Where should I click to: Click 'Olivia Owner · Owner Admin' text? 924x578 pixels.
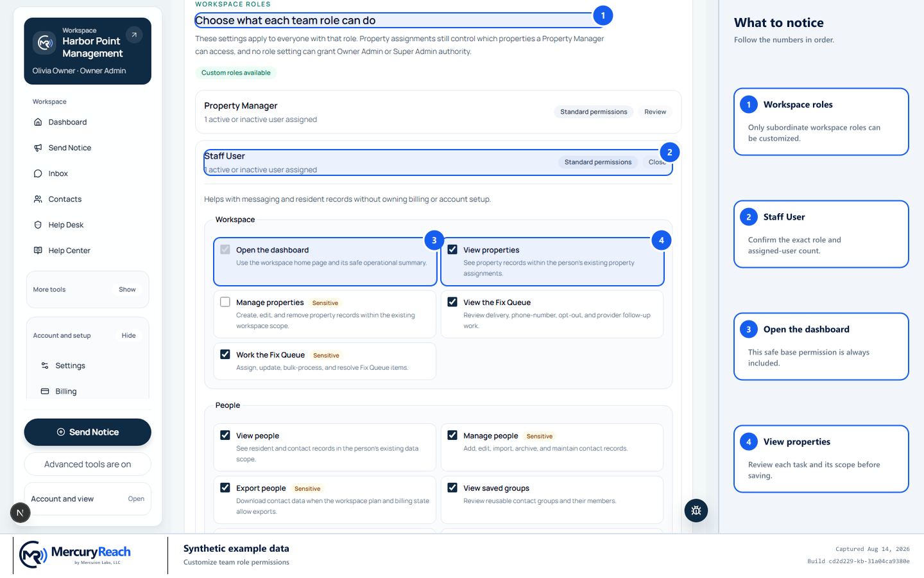point(79,71)
